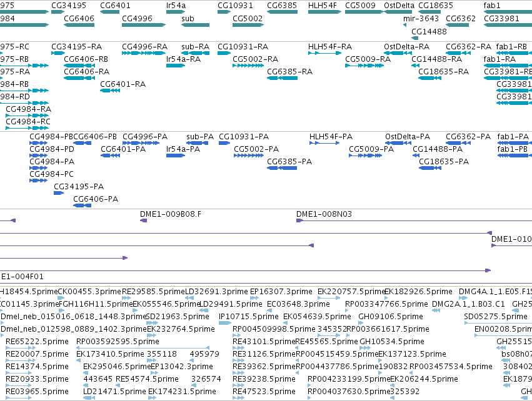Click the CG6362-RA transcript
532x401 pixels.
(x=457, y=53)
